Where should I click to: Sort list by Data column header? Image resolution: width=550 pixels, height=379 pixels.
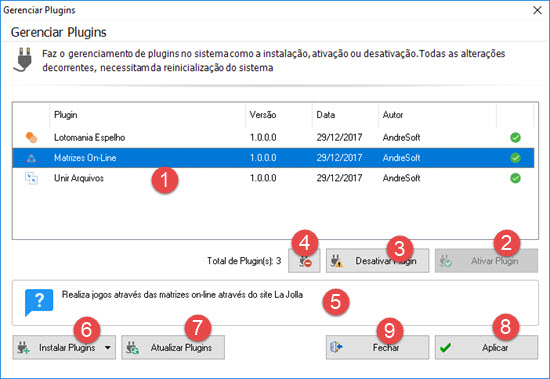346,115
